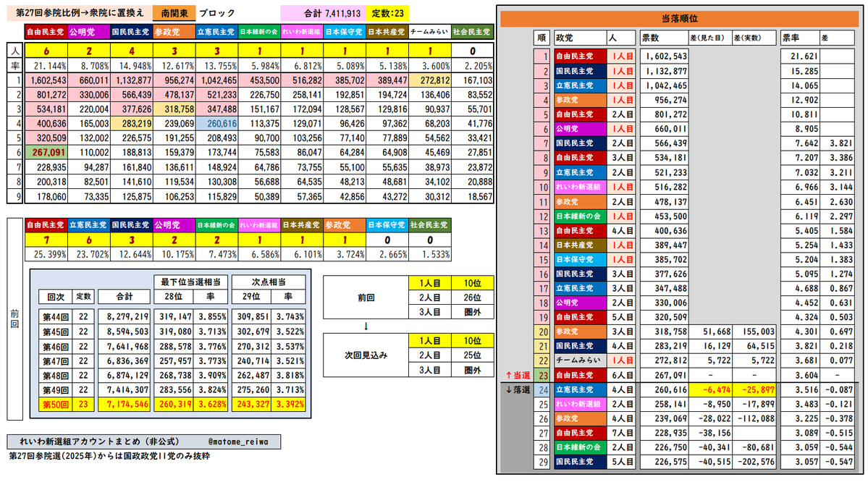The width and height of the screenshot is (868, 485).
Task: Select the 8,279,219 total cell
Action: tap(124, 316)
